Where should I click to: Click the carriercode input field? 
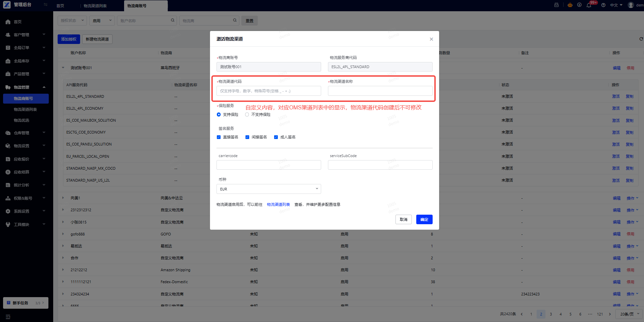click(x=269, y=165)
